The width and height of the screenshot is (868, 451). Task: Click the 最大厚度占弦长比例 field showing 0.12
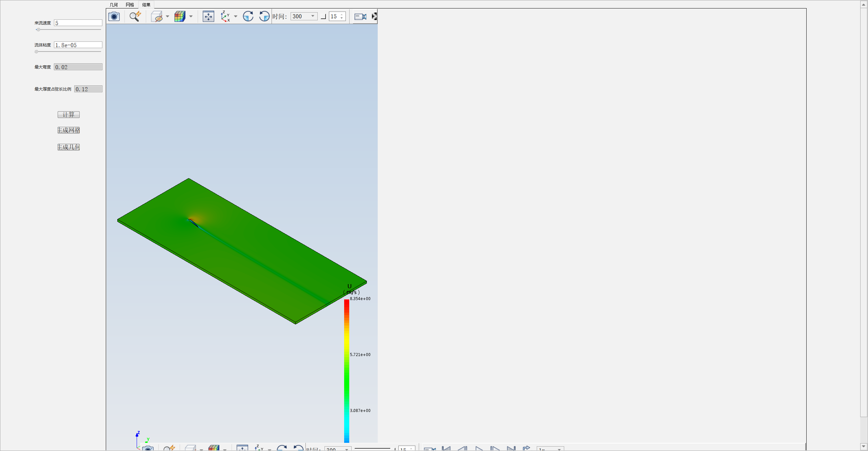[x=88, y=89]
